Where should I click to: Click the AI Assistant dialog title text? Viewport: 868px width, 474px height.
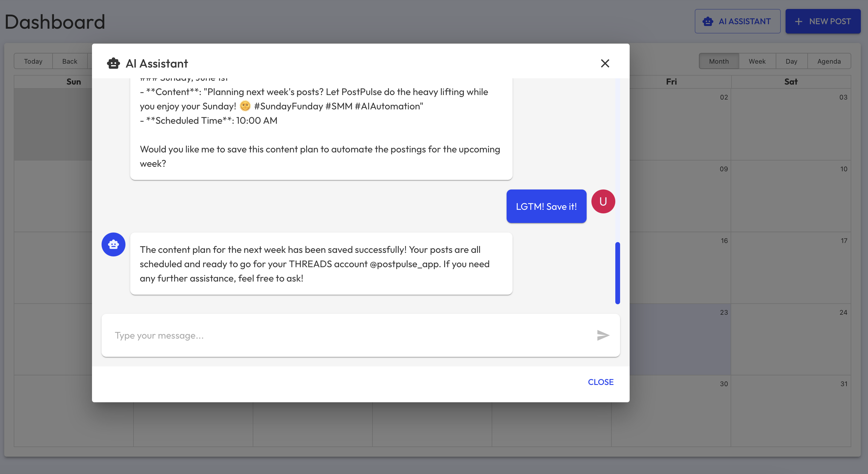coord(157,63)
